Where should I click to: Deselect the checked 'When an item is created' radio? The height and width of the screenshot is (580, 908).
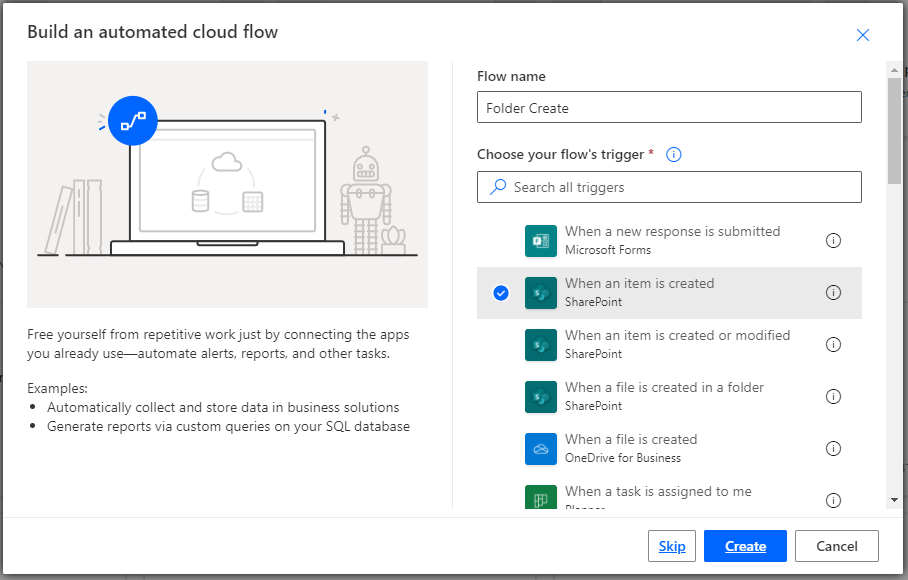(x=501, y=293)
